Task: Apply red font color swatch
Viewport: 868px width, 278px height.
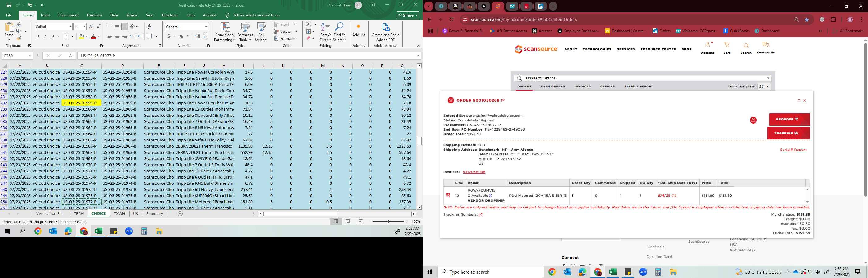Action: click(x=94, y=36)
